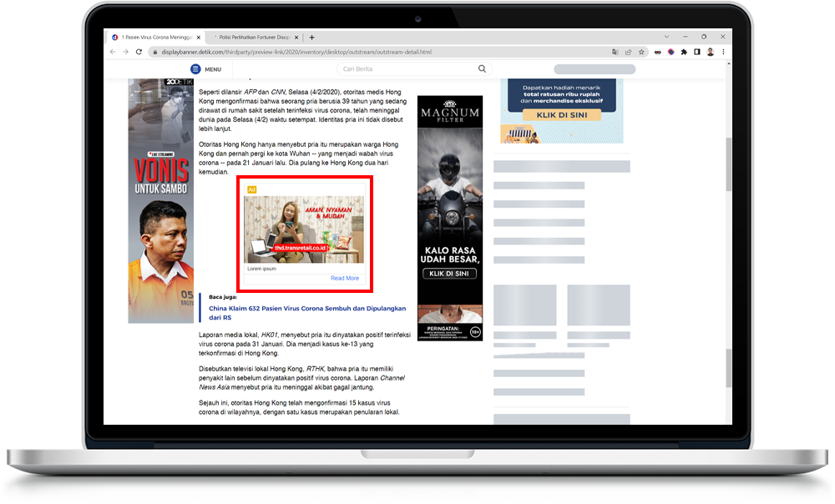Viewport: 835px width, 504px height.
Task: Open the extensions puzzle icon
Action: [x=684, y=52]
